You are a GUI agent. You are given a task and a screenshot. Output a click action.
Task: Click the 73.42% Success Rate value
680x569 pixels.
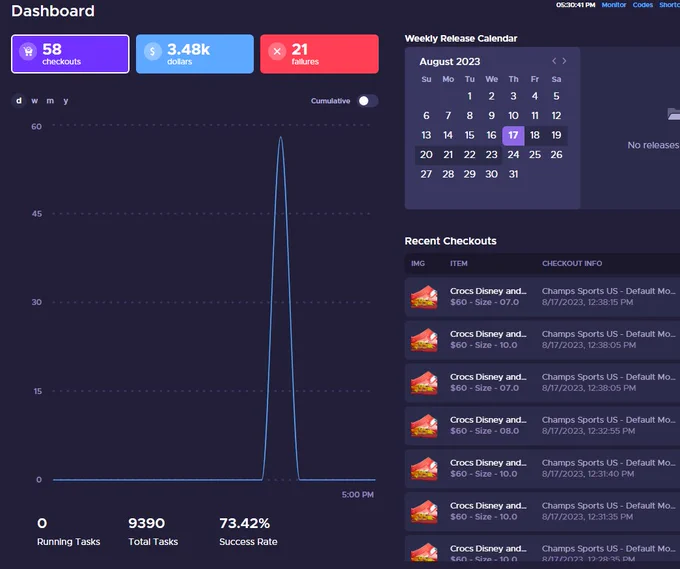245,523
